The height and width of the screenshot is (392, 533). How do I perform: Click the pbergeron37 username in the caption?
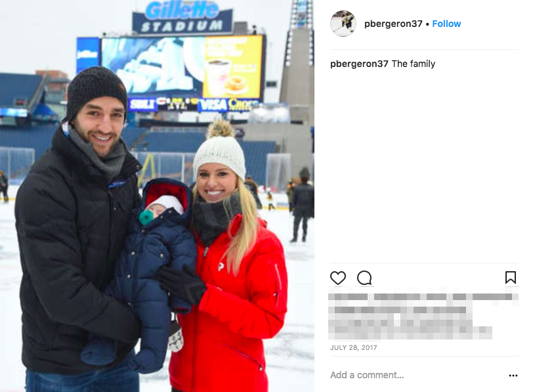pos(359,64)
